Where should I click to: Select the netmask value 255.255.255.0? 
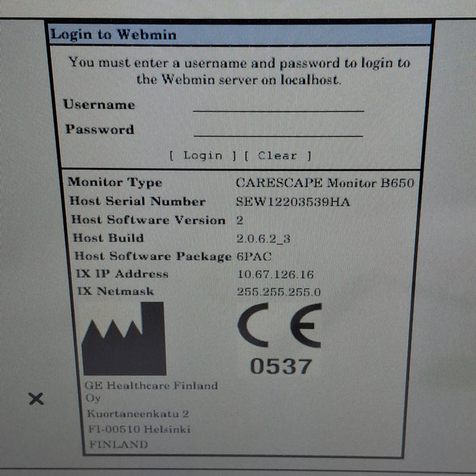pyautogui.click(x=279, y=292)
